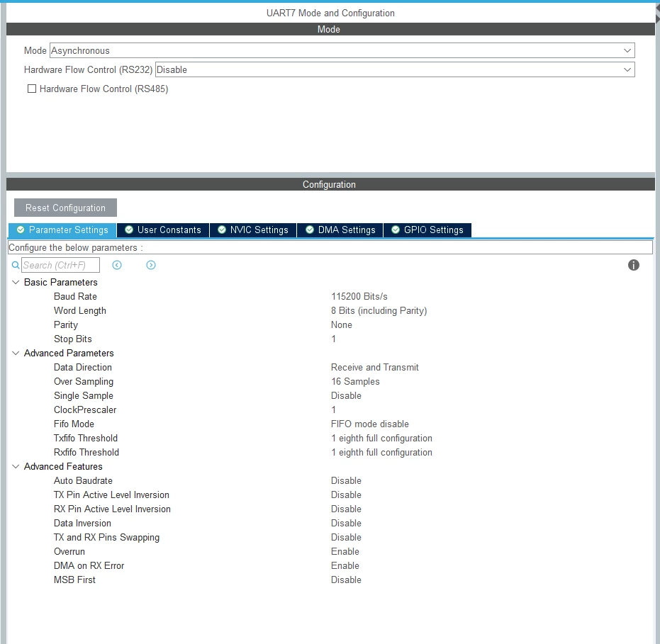Image resolution: width=660 pixels, height=644 pixels.
Task: Click the Data Direction parameter label
Action: [82, 367]
